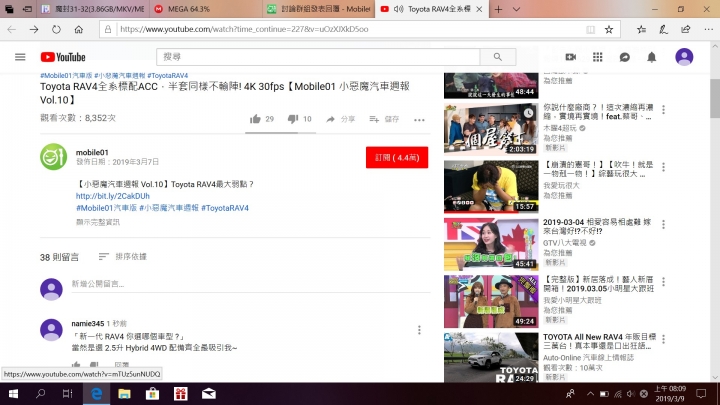The width and height of the screenshot is (720, 405).
Task: Open the create video camera icon
Action: click(x=570, y=57)
